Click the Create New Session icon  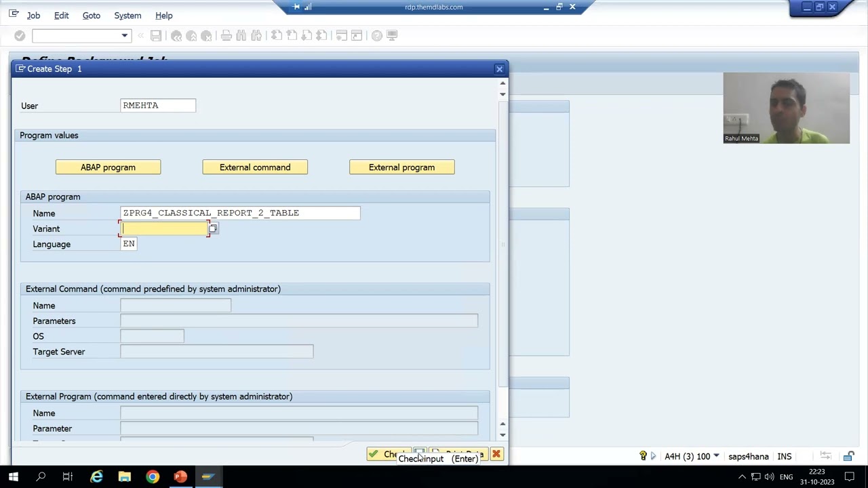pyautogui.click(x=342, y=35)
